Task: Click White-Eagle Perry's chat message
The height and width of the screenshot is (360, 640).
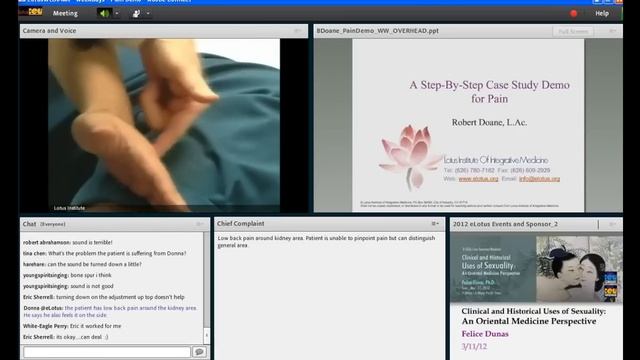Action: click(x=72, y=326)
